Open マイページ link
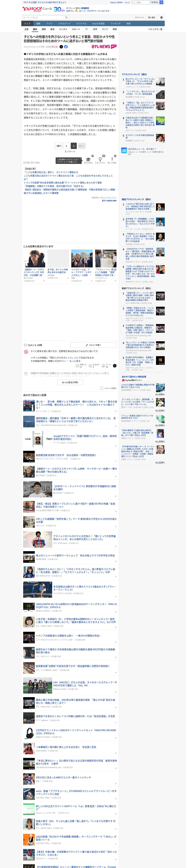 (x=139, y=18)
